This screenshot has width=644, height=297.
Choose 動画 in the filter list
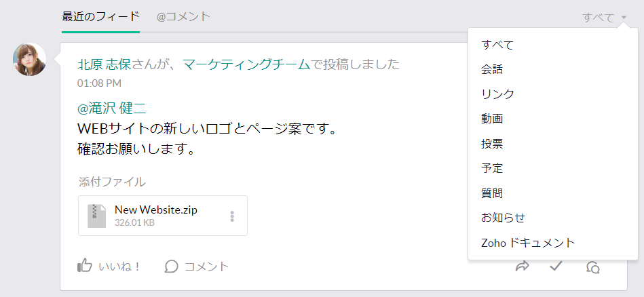(492, 119)
